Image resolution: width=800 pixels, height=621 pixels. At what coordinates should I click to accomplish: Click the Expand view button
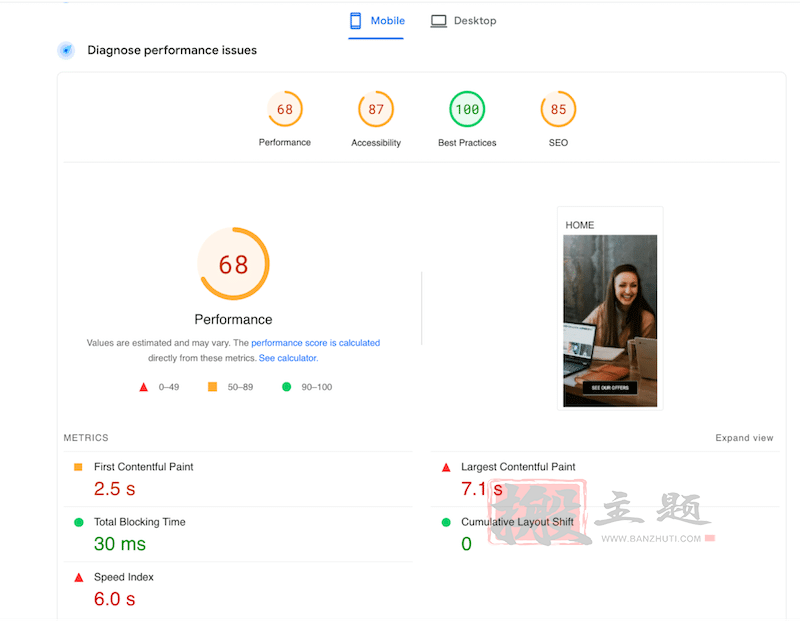pyautogui.click(x=744, y=438)
